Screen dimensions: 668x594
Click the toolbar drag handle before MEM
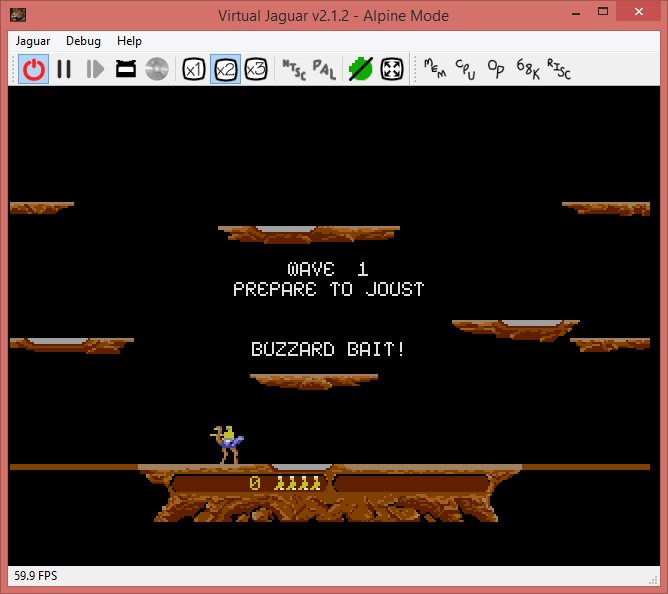[x=415, y=69]
